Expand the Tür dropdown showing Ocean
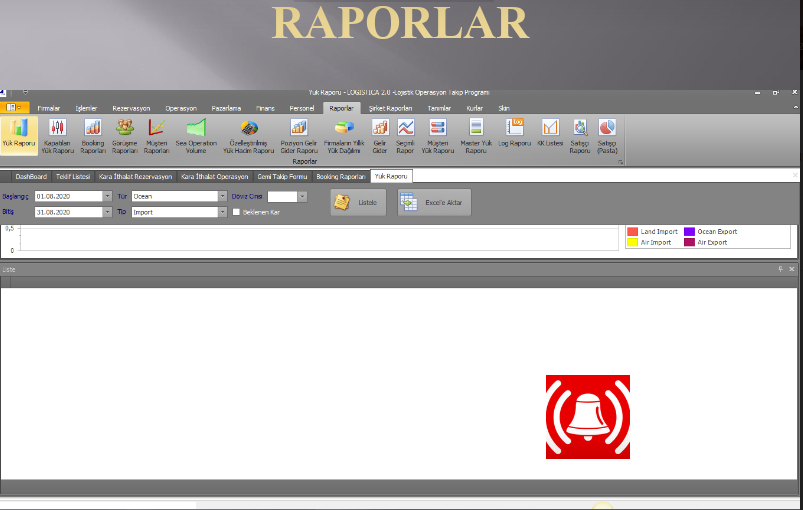 (x=222, y=197)
